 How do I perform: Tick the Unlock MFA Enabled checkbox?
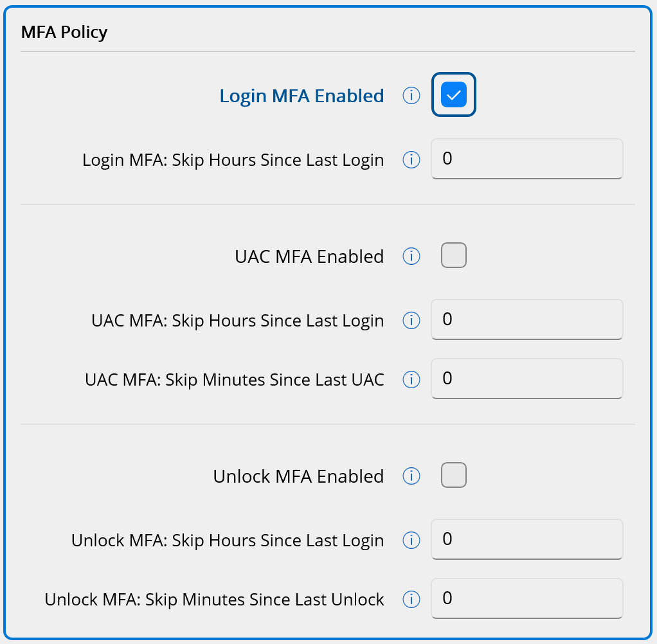click(454, 476)
